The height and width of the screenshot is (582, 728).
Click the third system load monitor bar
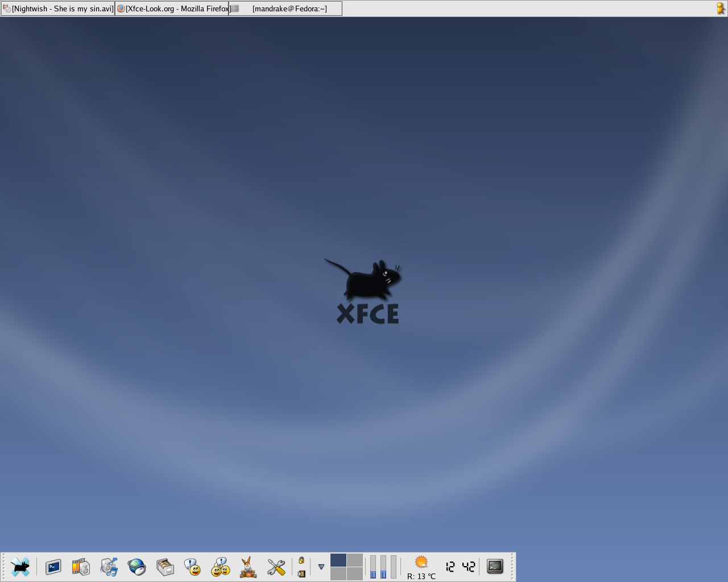click(x=394, y=567)
